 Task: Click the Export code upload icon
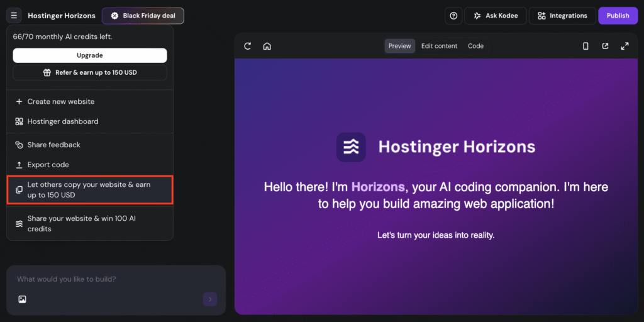click(x=19, y=165)
